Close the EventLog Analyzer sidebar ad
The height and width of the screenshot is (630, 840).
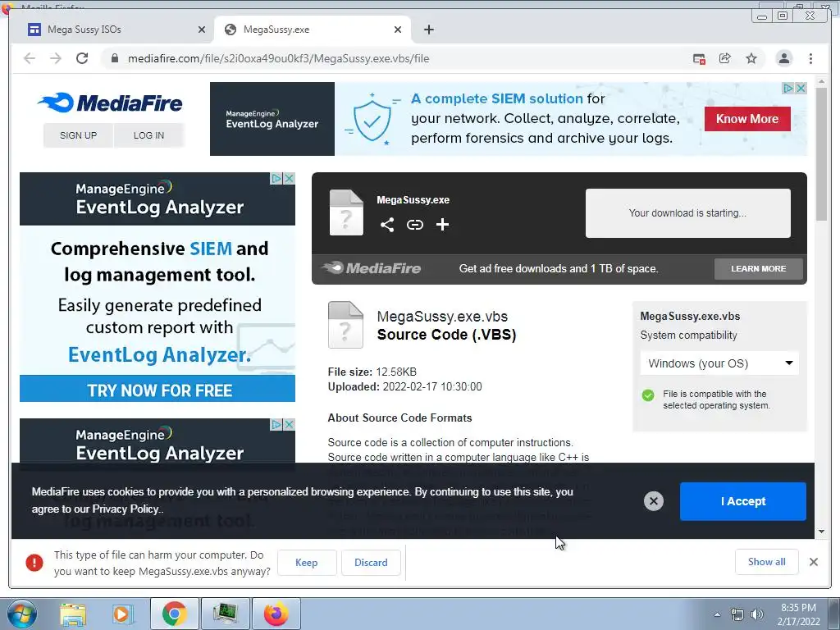click(290, 178)
